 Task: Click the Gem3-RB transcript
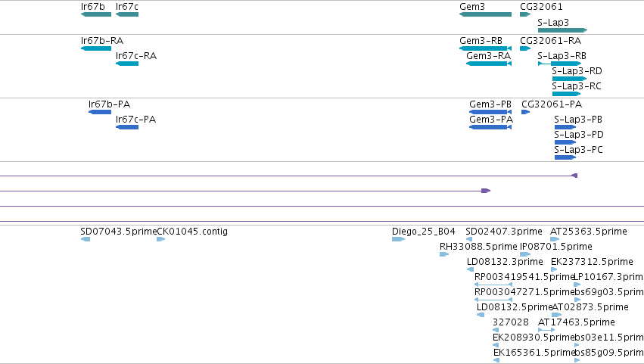(x=486, y=48)
